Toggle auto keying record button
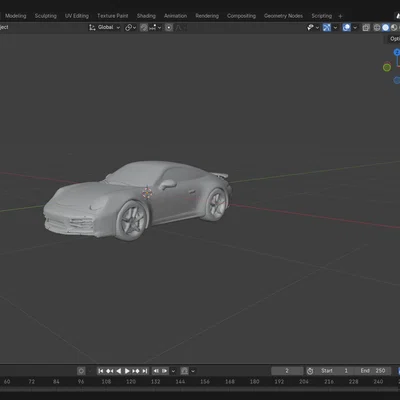This screenshot has height=400, width=400. point(81,371)
